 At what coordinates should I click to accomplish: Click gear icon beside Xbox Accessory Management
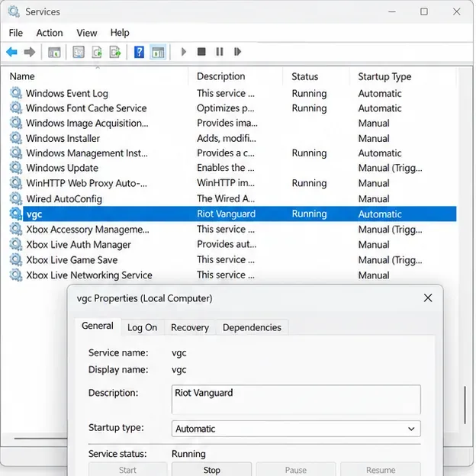16,229
